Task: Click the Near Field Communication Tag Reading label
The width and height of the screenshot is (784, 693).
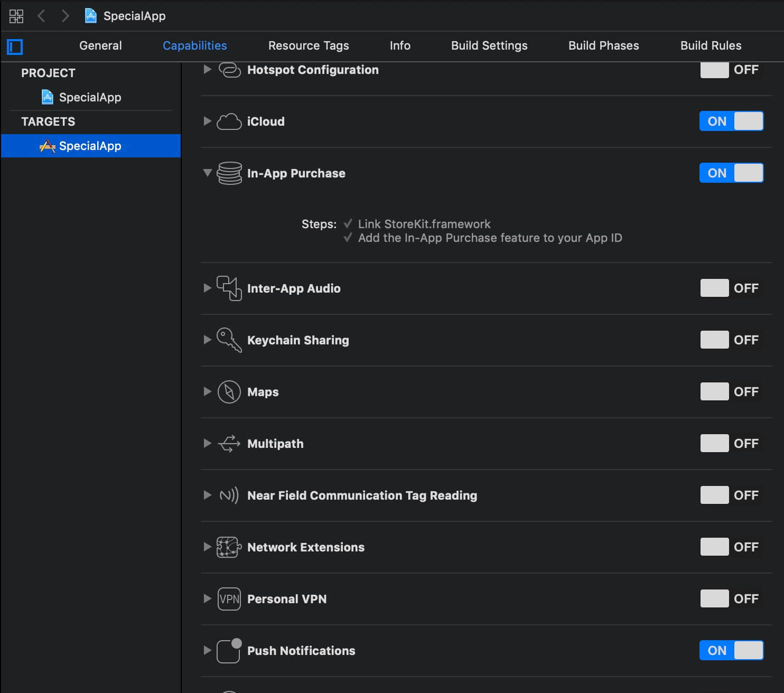Action: (x=362, y=495)
